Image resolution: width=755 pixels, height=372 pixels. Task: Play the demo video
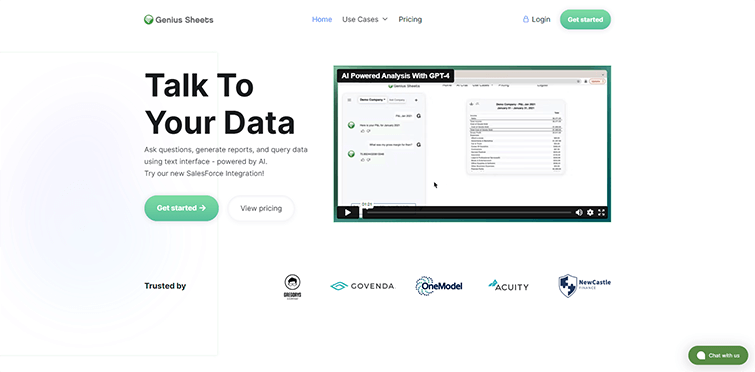(x=348, y=212)
